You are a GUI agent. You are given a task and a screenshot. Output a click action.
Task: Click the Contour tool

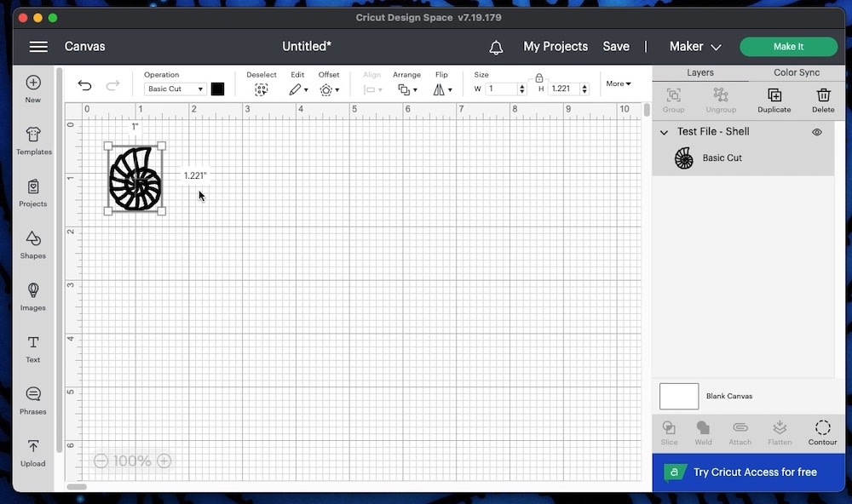tap(822, 432)
